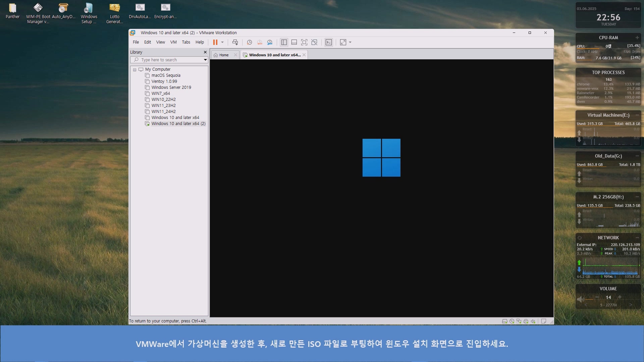Collapse the My Computer tree node
This screenshot has height=362, width=644.
135,70
